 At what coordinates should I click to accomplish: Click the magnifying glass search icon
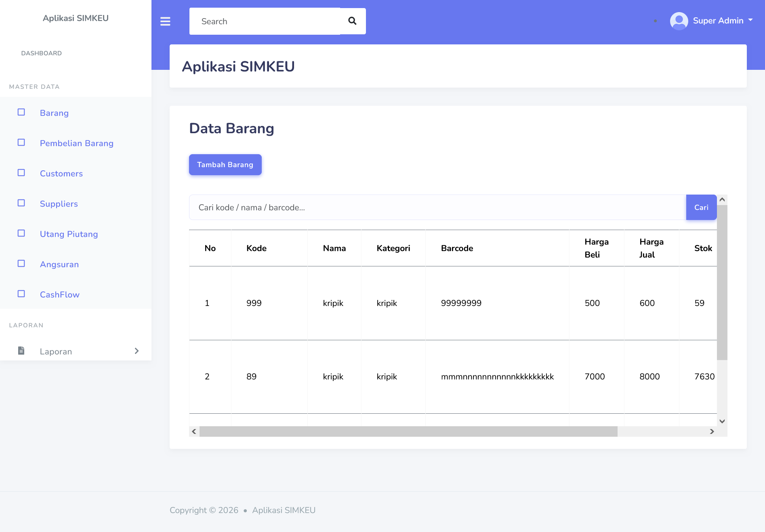352,21
